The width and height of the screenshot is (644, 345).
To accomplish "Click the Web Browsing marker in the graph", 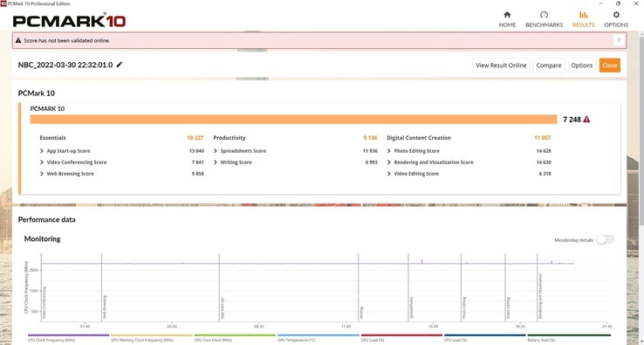I will pyautogui.click(x=105, y=307).
